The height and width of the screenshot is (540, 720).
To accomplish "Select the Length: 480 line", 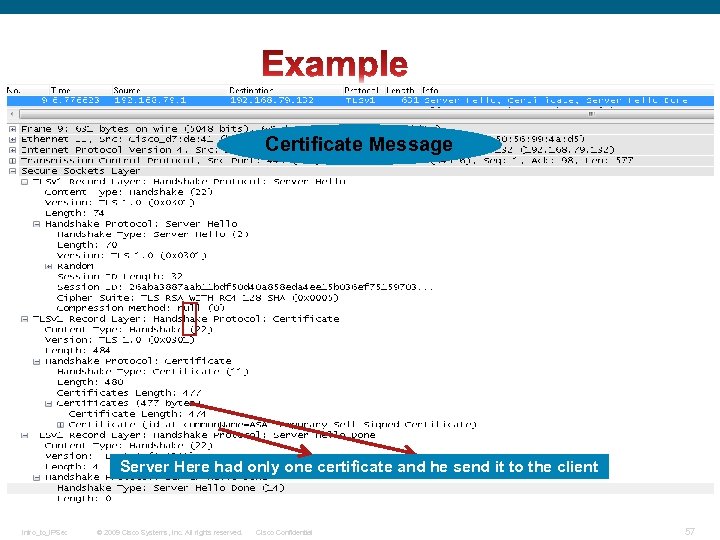I will pos(90,382).
